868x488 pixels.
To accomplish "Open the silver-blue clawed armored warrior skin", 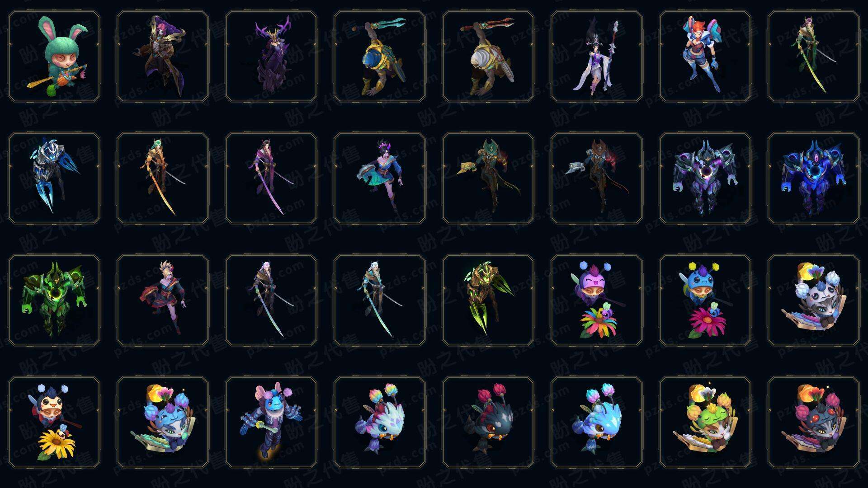I will [x=54, y=178].
